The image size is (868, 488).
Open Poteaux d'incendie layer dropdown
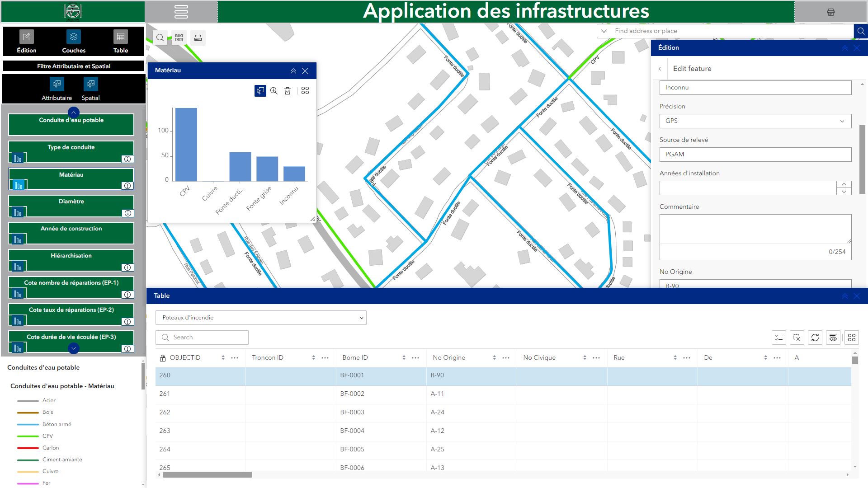(261, 318)
